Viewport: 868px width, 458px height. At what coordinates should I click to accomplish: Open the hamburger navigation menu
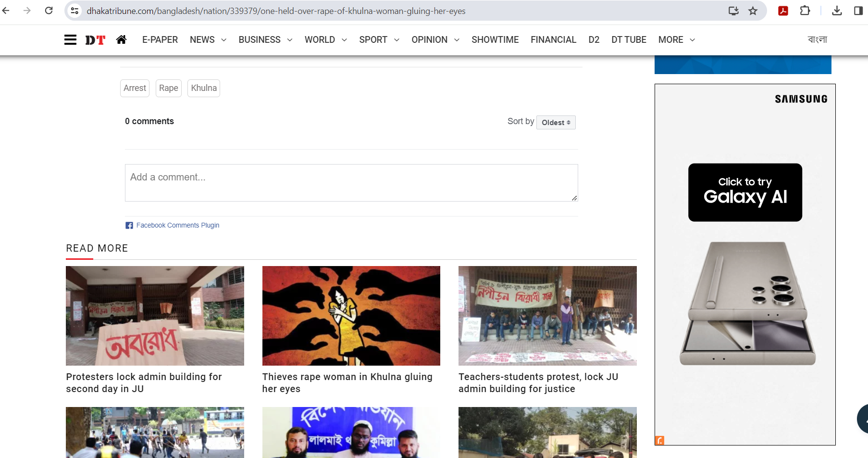[x=70, y=40]
